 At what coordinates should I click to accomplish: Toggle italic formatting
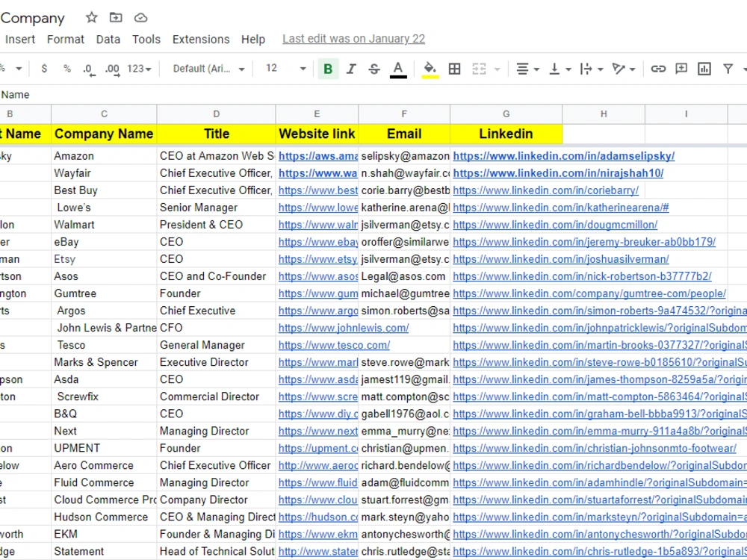pos(351,69)
